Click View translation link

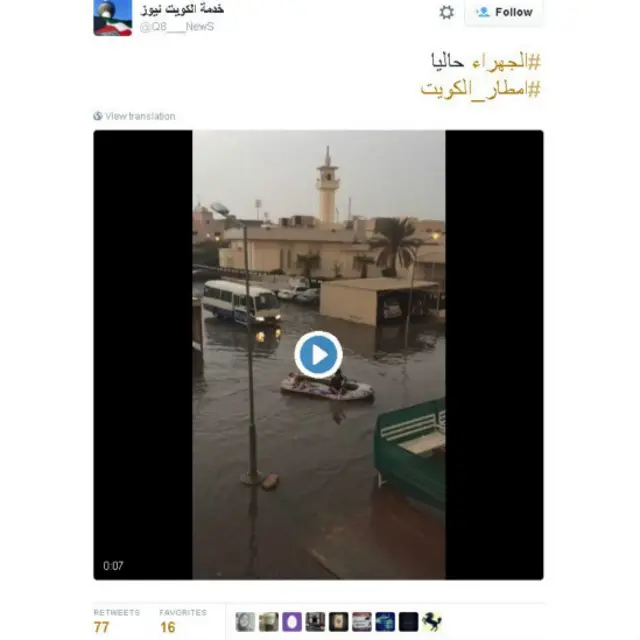point(140,116)
